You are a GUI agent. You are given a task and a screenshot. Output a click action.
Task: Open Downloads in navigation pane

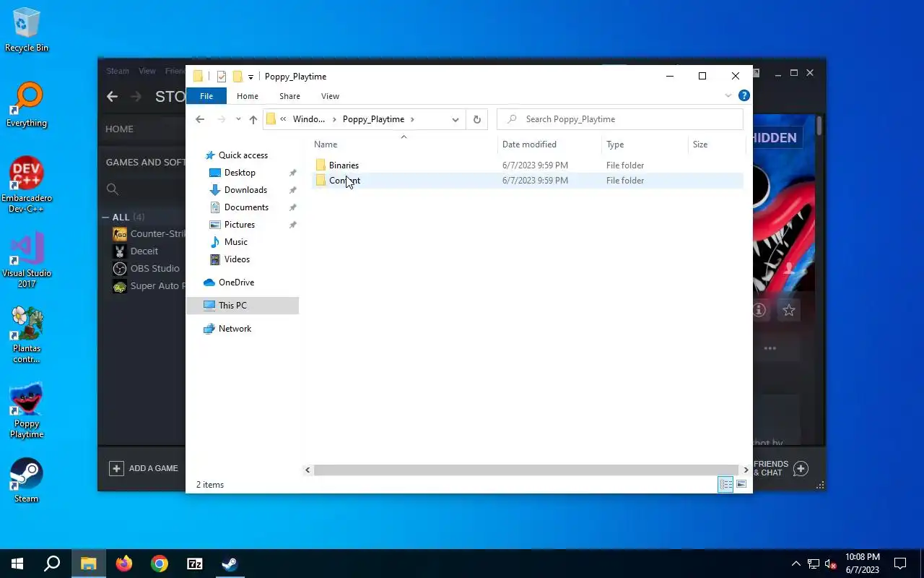pyautogui.click(x=245, y=190)
